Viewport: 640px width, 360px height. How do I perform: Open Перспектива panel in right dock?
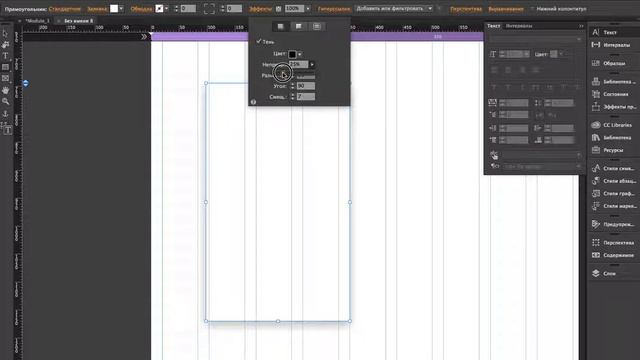pos(613,242)
